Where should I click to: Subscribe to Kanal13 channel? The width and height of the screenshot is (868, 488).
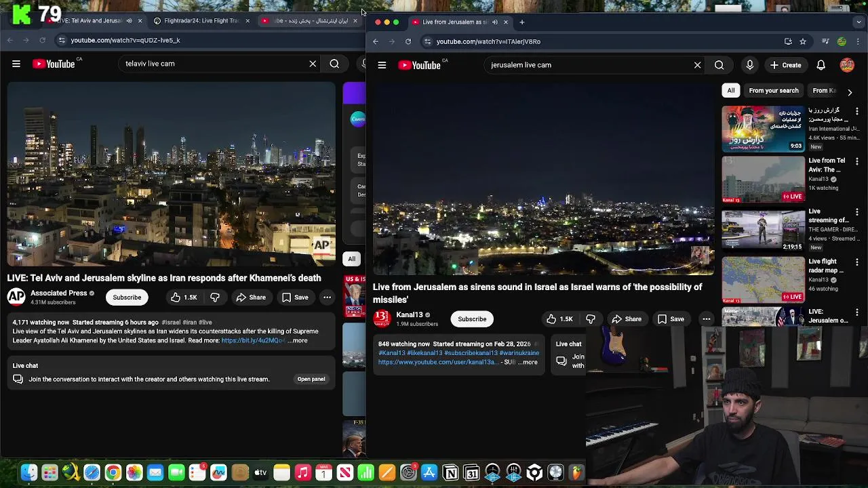pyautogui.click(x=472, y=319)
